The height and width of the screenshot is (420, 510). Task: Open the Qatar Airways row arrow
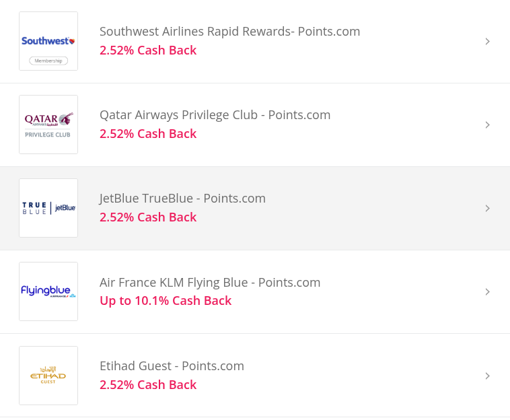tap(488, 125)
